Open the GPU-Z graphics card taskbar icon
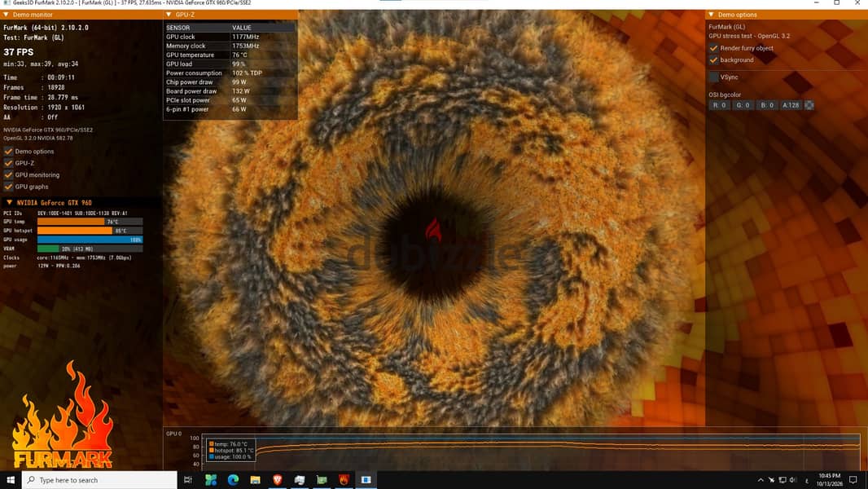 [x=322, y=480]
